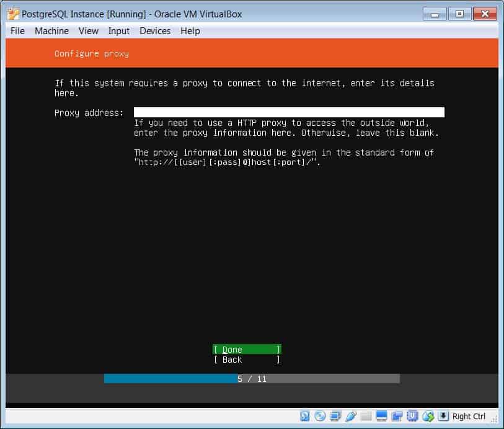Open the Help menu
The image size is (504, 429).
coord(190,31)
